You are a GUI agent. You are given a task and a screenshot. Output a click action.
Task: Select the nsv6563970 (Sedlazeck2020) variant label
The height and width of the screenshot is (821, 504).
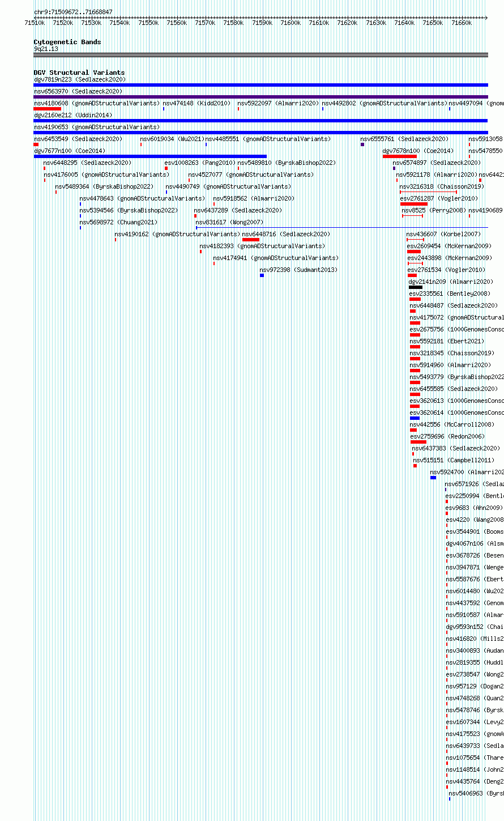(78, 91)
